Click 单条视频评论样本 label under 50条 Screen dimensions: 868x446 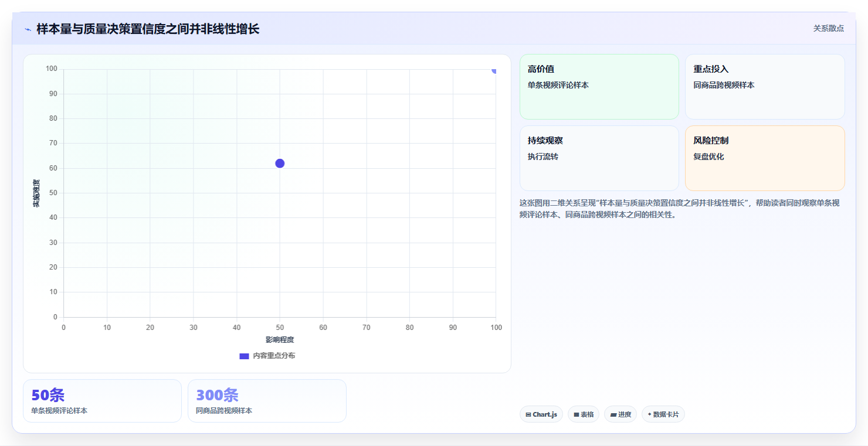click(x=59, y=411)
